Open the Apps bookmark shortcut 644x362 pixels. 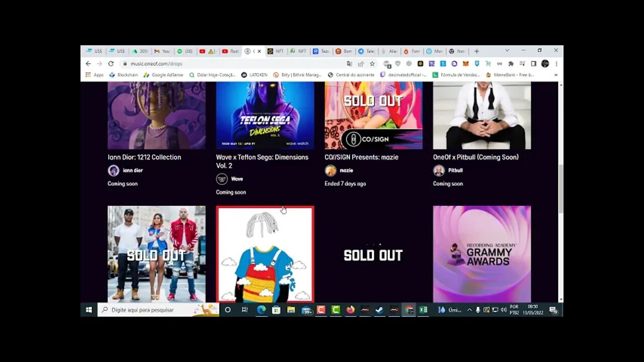tap(95, 75)
